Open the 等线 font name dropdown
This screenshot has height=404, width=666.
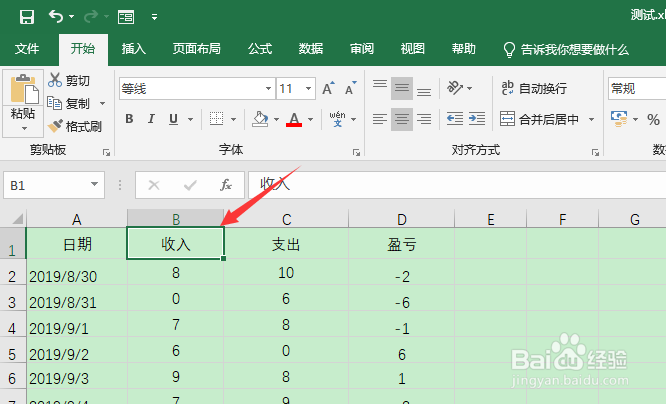pyautogui.click(x=268, y=88)
